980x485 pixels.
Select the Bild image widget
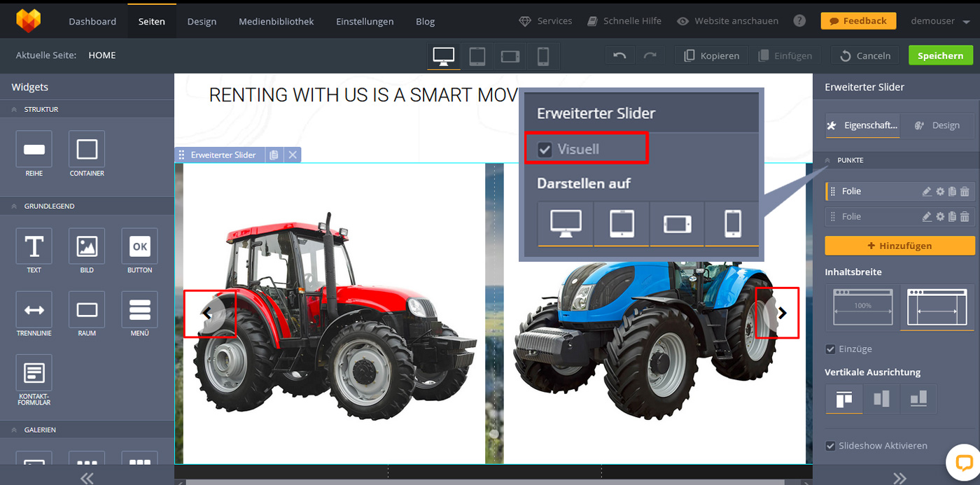(87, 247)
